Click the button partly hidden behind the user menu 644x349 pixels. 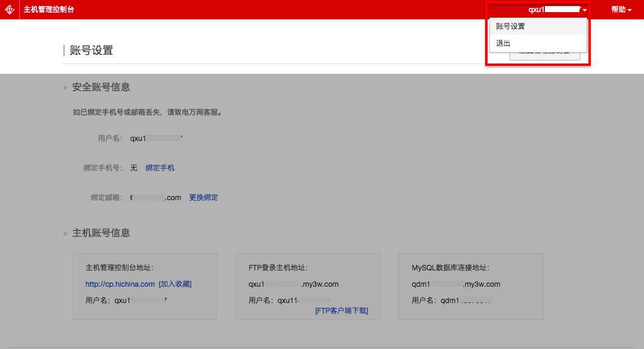pyautogui.click(x=544, y=56)
